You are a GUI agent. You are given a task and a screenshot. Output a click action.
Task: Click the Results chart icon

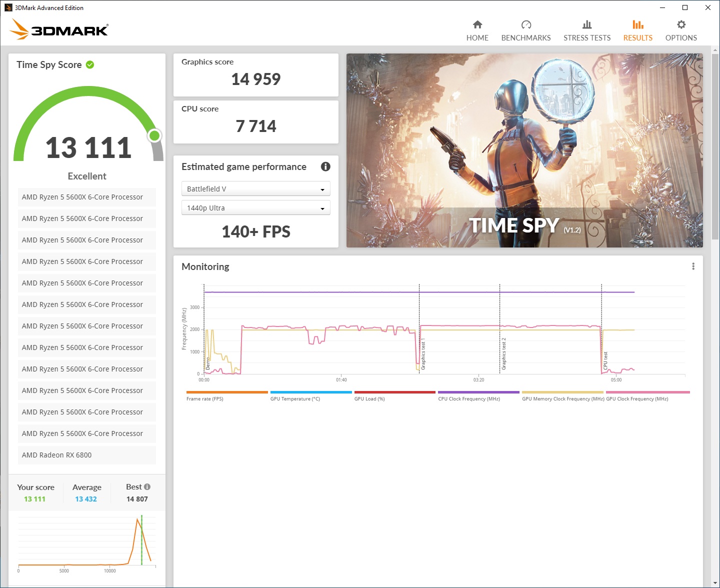point(637,24)
